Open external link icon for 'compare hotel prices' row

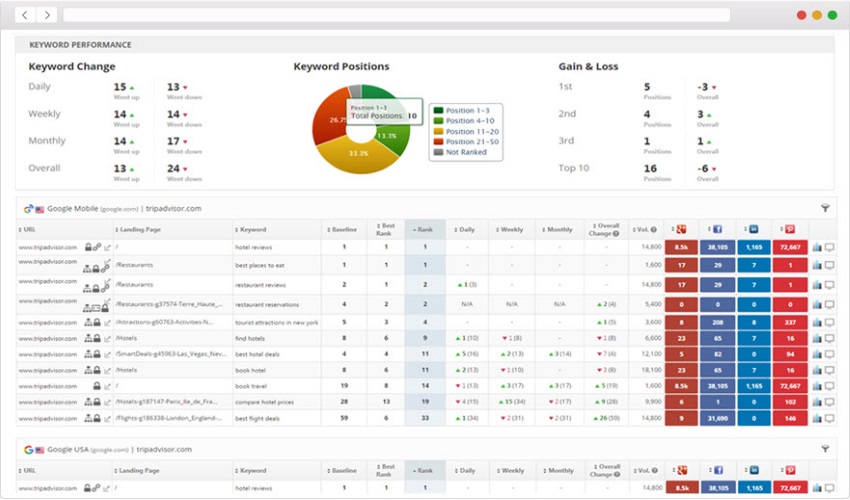click(108, 402)
